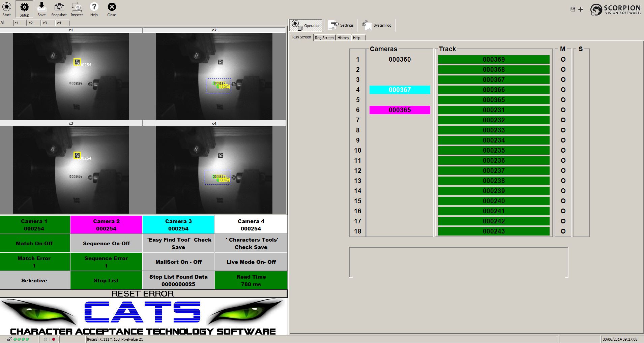This screenshot has width=644, height=343.
Task: Click track entry 000369
Action: pyautogui.click(x=494, y=59)
